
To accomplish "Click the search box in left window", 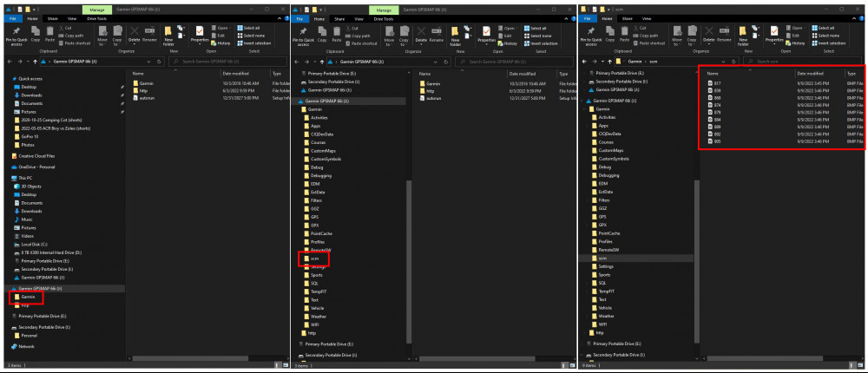I will 227,62.
